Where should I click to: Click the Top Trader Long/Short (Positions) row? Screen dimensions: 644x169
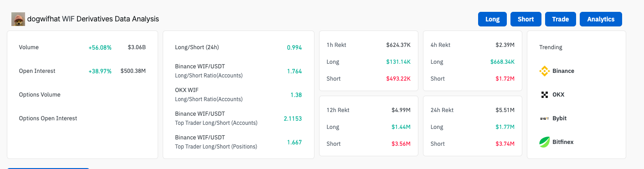click(x=238, y=142)
